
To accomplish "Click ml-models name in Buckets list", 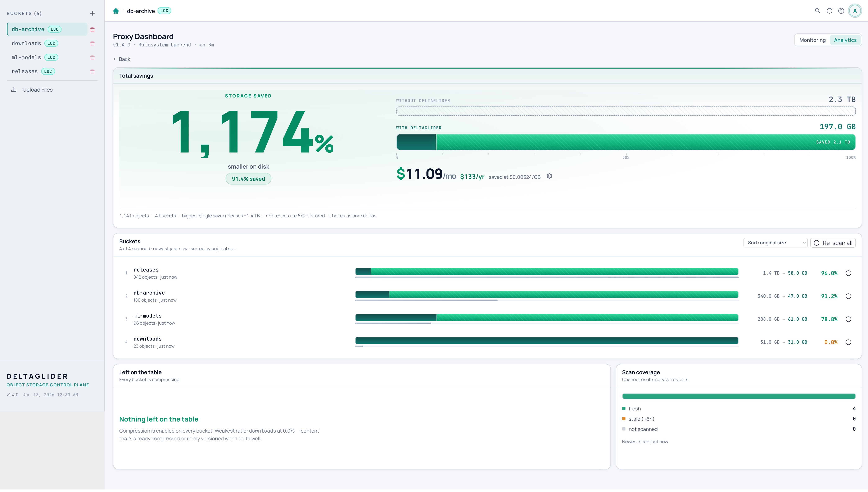I will [147, 316].
